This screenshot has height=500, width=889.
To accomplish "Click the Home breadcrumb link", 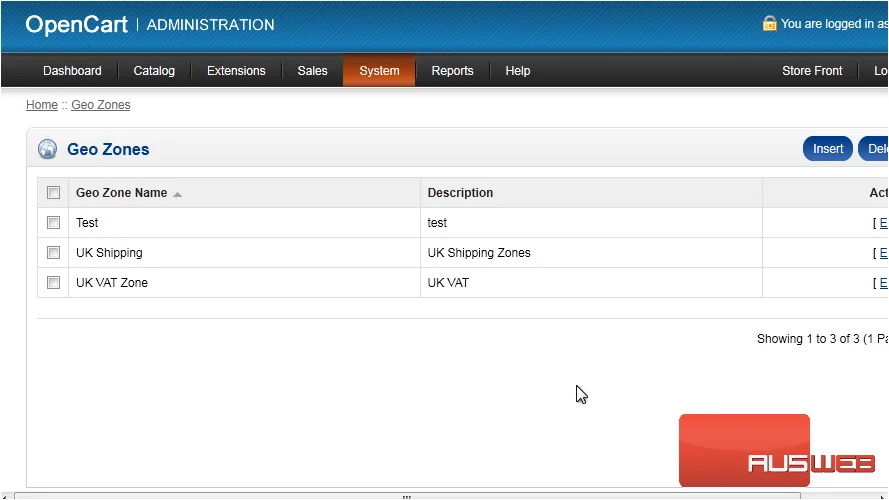I will [42, 105].
